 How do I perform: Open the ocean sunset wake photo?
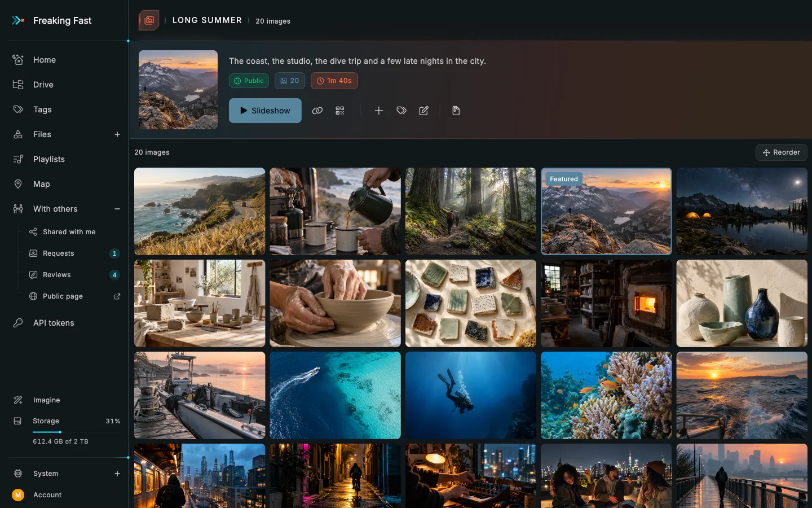click(742, 395)
